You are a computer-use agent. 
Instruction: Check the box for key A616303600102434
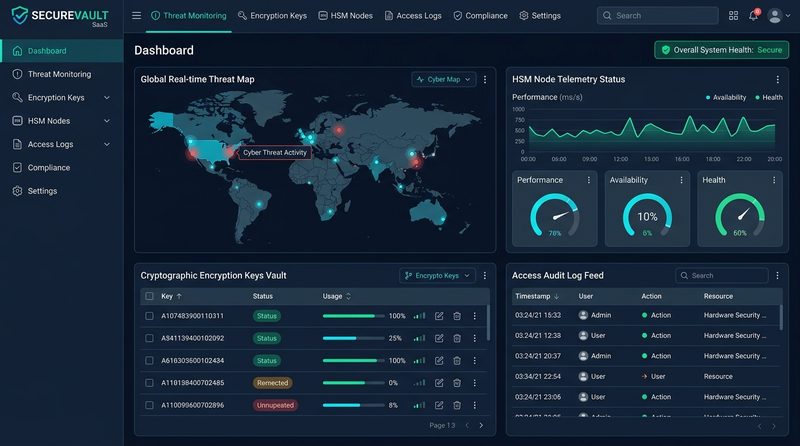click(x=149, y=361)
